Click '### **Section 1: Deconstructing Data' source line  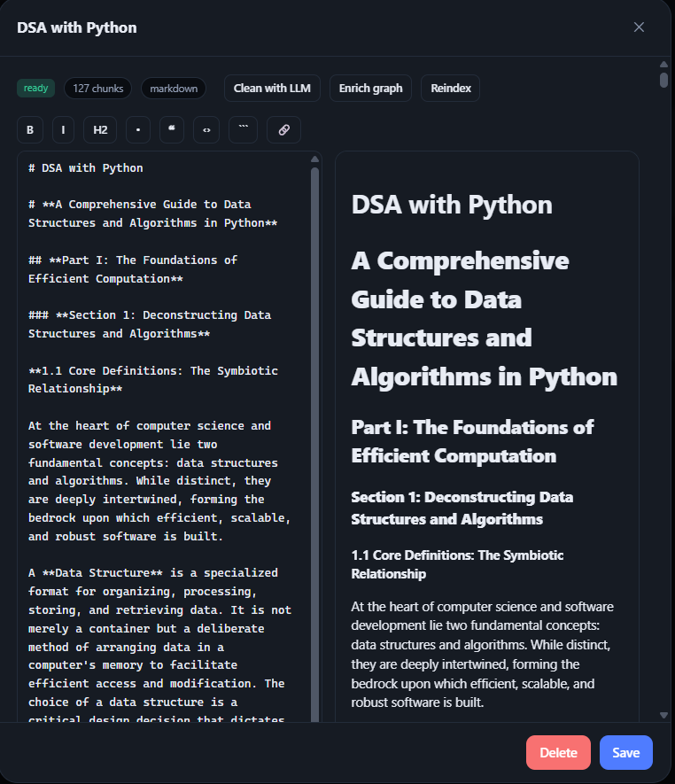[x=150, y=315]
